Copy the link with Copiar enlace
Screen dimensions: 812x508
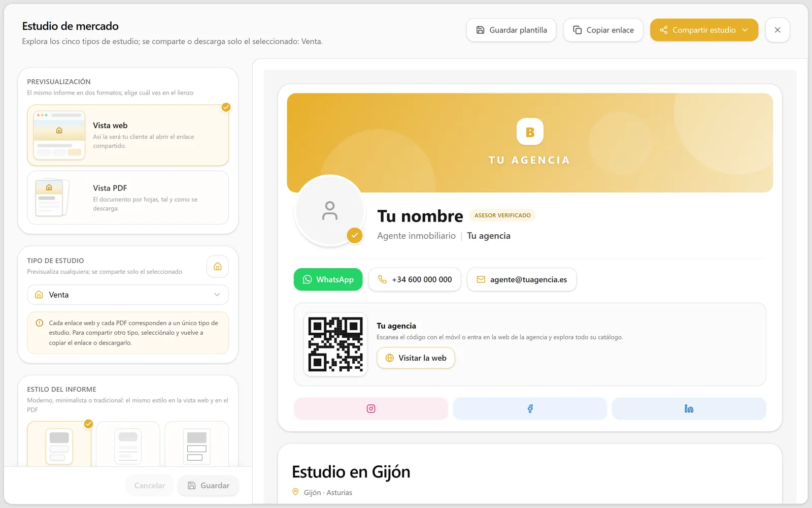point(603,30)
